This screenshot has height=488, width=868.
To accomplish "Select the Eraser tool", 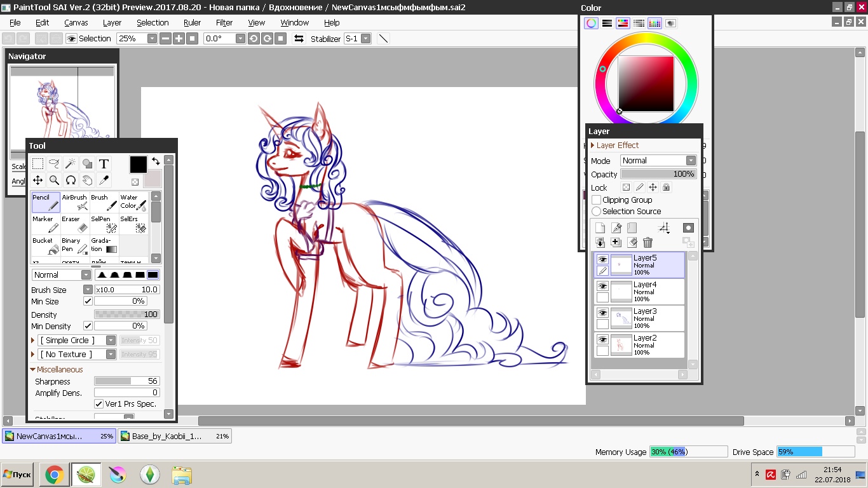I will 75,224.
